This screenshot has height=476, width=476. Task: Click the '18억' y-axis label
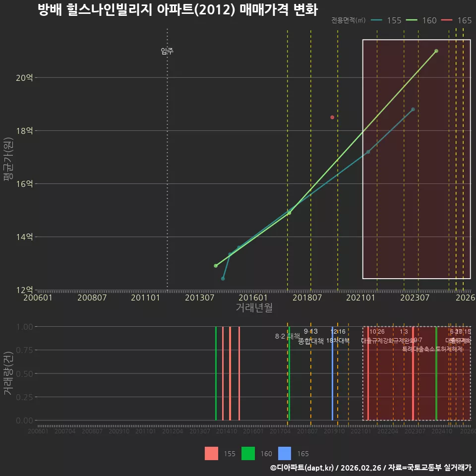tap(24, 131)
